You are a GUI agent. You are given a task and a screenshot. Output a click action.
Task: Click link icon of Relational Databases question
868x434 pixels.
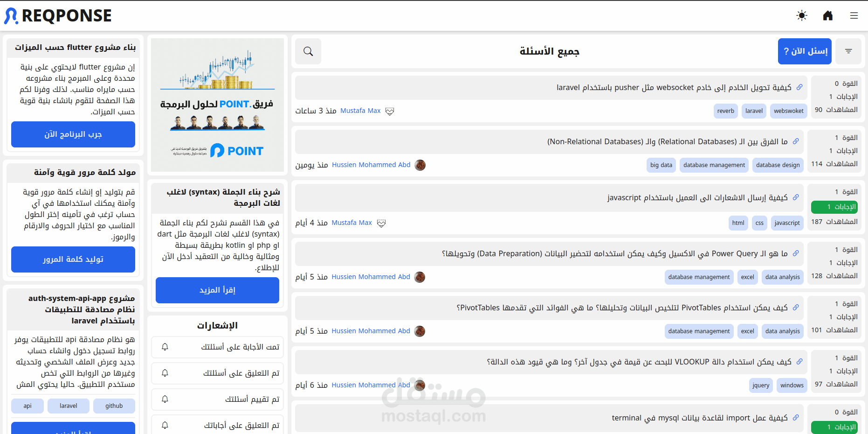pos(796,141)
